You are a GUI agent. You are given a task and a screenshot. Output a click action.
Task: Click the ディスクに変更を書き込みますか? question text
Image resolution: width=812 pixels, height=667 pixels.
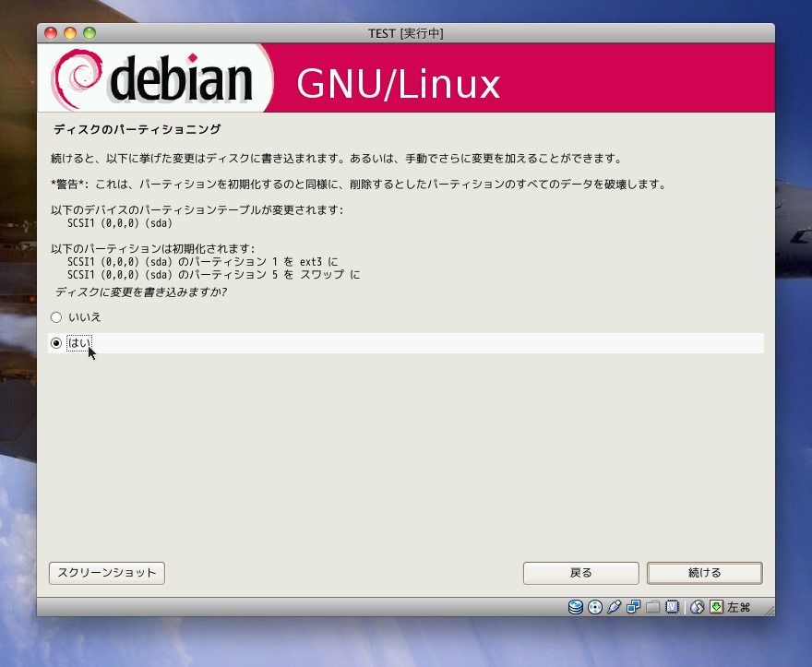coord(141,292)
